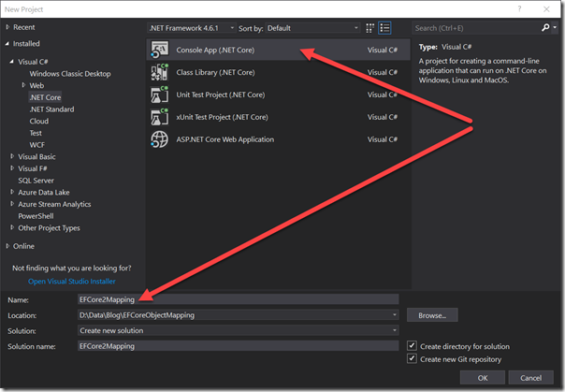Select the PowerShell category
Screen dimensions: 565x392
coord(36,216)
